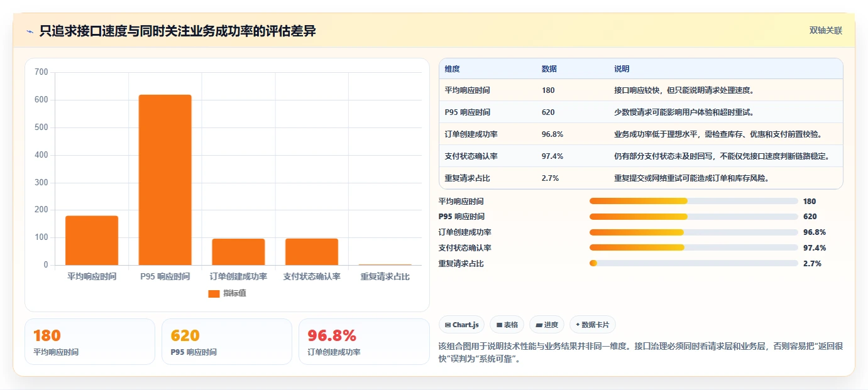Click the P95 响应时间 bar in chart
The image size is (868, 390).
[165, 180]
